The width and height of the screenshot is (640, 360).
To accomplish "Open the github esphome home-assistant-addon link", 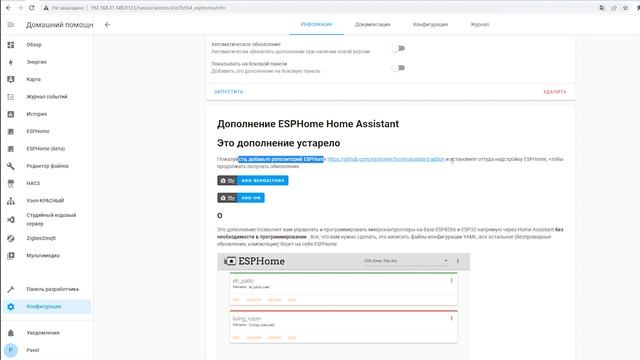I will pos(386,159).
